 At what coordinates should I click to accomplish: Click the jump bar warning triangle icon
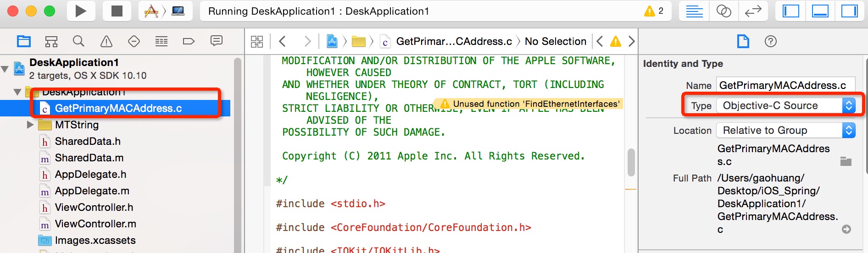[615, 41]
